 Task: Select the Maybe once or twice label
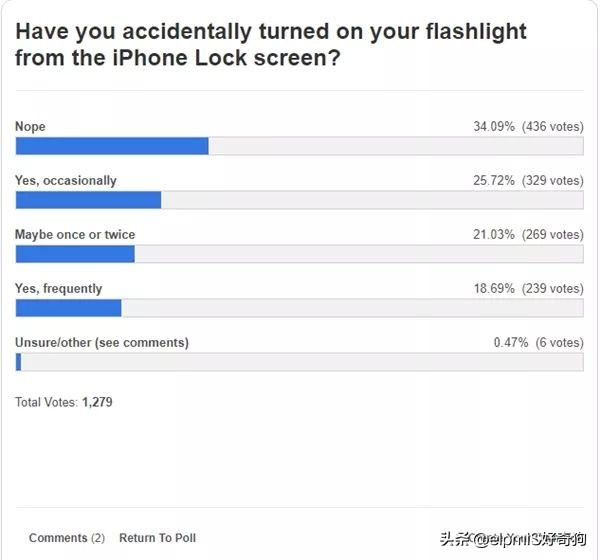click(x=75, y=235)
